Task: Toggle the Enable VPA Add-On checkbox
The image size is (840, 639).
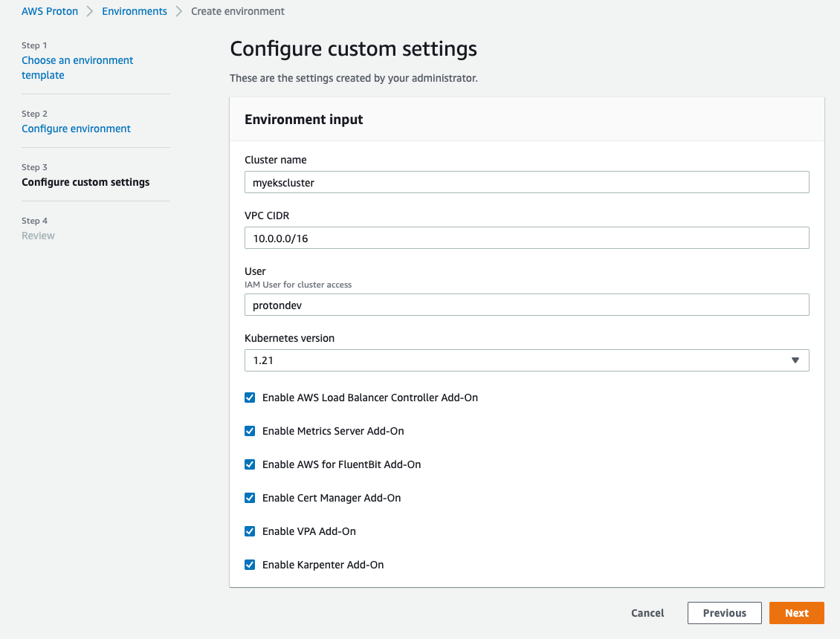Action: (x=250, y=531)
